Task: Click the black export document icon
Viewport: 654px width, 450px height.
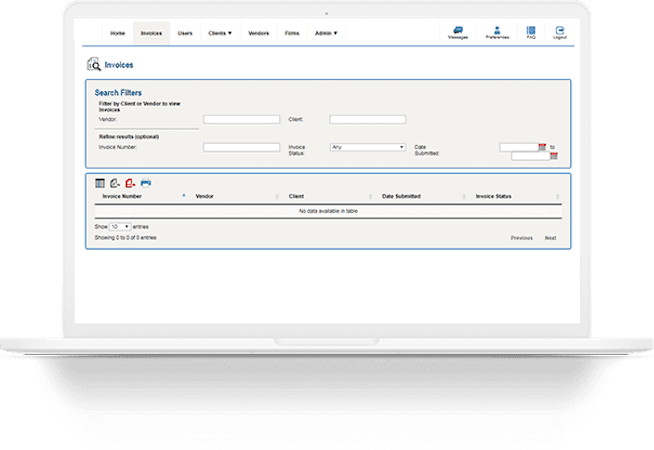Action: coord(115,183)
